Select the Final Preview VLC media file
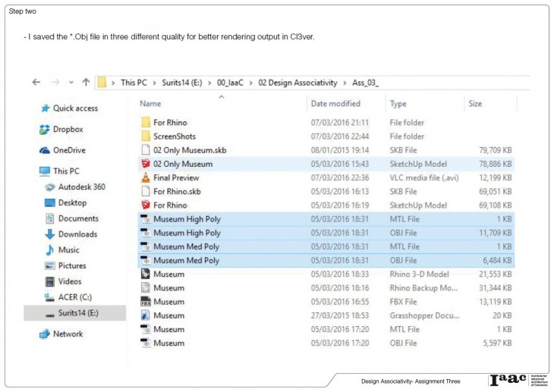 point(176,177)
